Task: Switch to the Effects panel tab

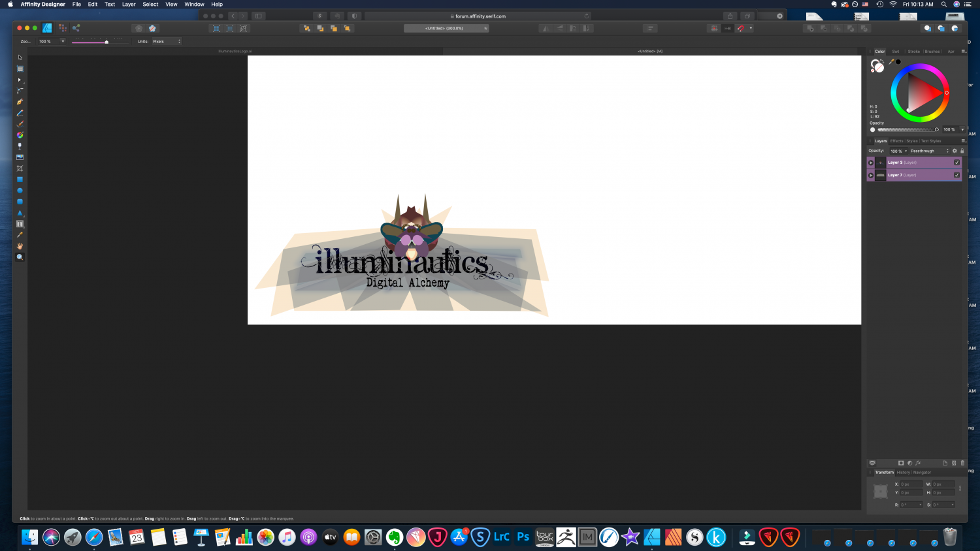Action: coord(897,140)
